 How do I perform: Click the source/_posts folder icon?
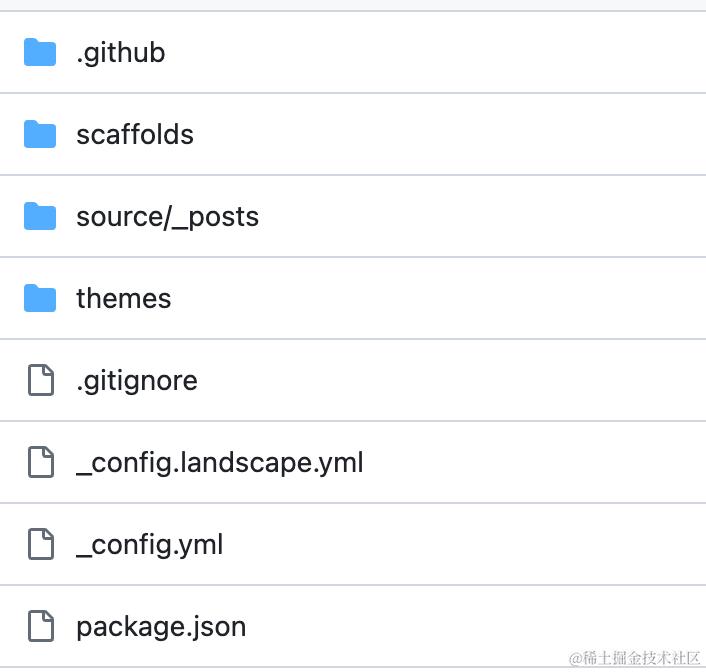pos(40,216)
